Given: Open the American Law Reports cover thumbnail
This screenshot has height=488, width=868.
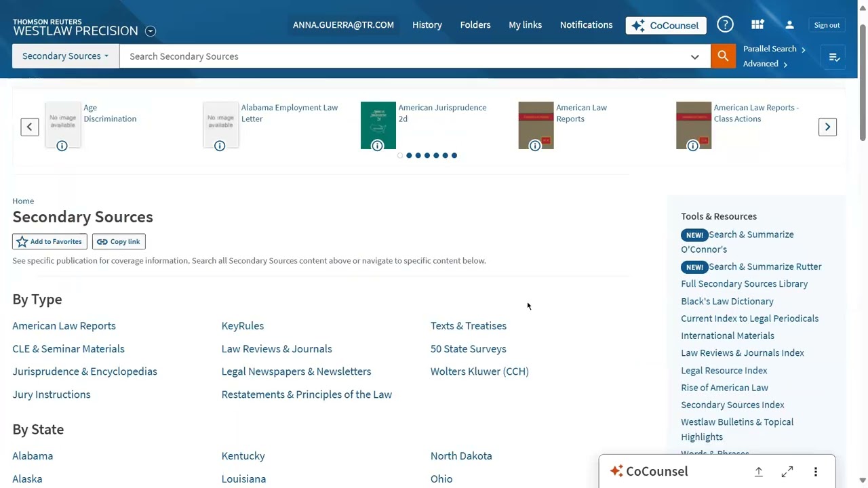Looking at the screenshot, I should (536, 125).
